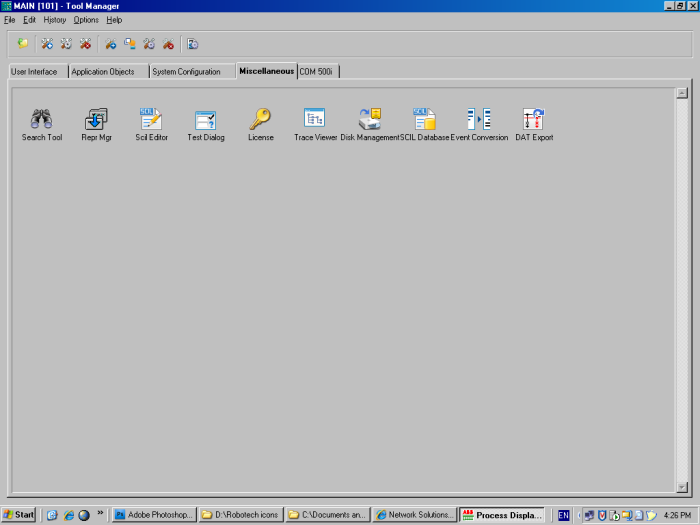
Task: Click the Windows Start button
Action: click(x=19, y=515)
